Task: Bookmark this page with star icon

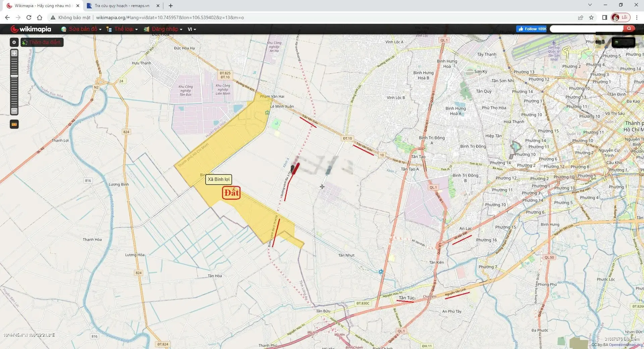Action: [591, 17]
